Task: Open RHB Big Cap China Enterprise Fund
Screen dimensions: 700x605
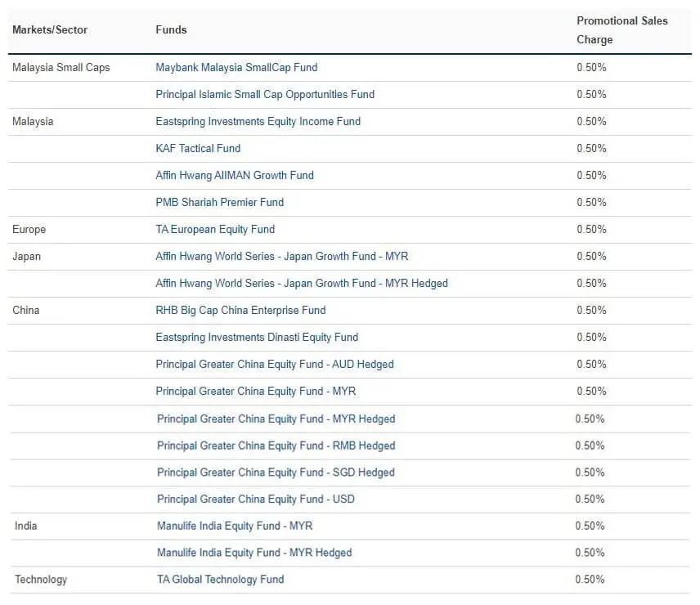Action: pyautogui.click(x=240, y=311)
